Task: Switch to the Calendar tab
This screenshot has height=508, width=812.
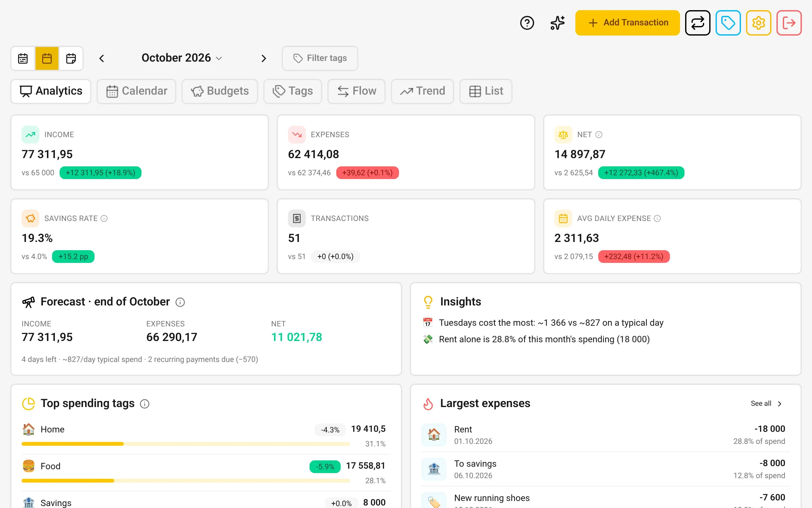Action: (x=136, y=91)
